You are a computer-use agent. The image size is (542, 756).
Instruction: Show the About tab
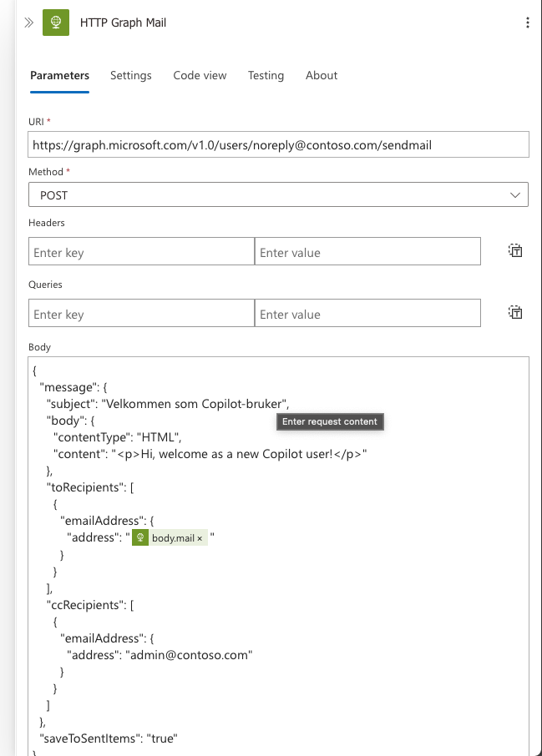click(x=322, y=75)
